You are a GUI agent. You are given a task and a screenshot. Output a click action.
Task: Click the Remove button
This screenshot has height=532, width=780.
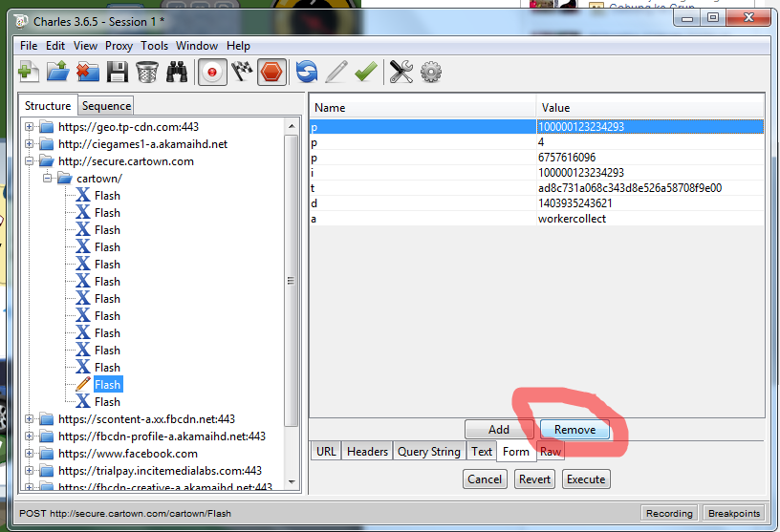(575, 430)
